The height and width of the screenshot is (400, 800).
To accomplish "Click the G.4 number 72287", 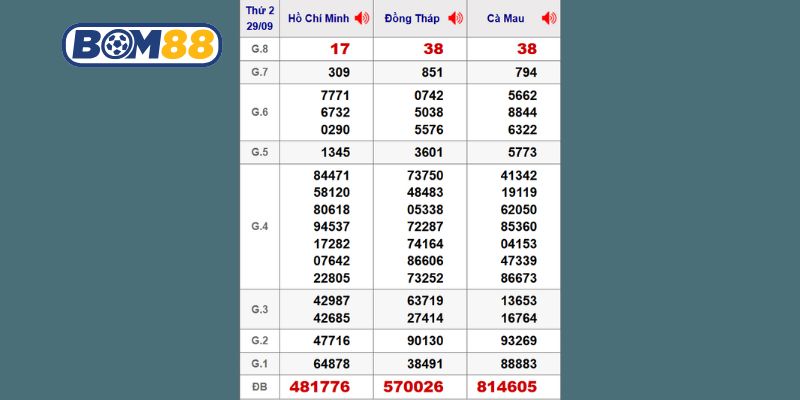I will 425,227.
